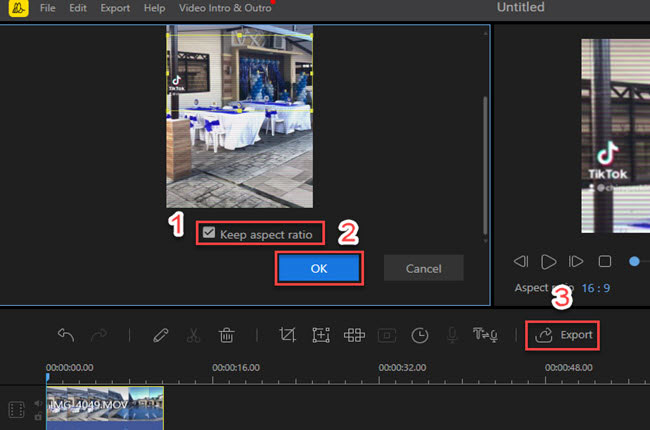Click the top-right crop box corner handle
Viewport: 650px width, 430px height.
click(x=312, y=36)
